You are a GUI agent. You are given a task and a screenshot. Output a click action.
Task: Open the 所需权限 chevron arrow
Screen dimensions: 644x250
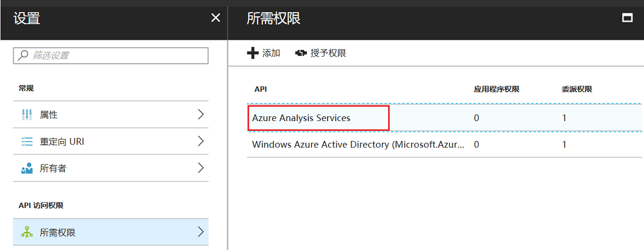201,233
